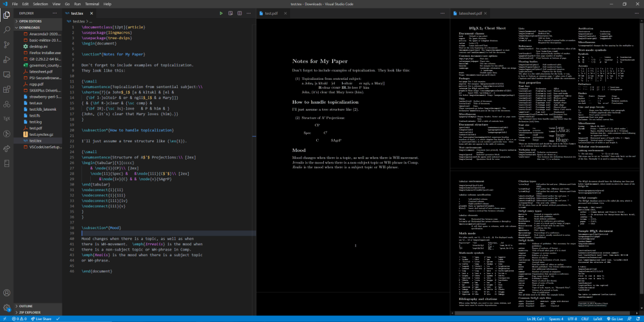The image size is (644, 322).
Task: Open the Search view in activity bar
Action: (x=6, y=29)
